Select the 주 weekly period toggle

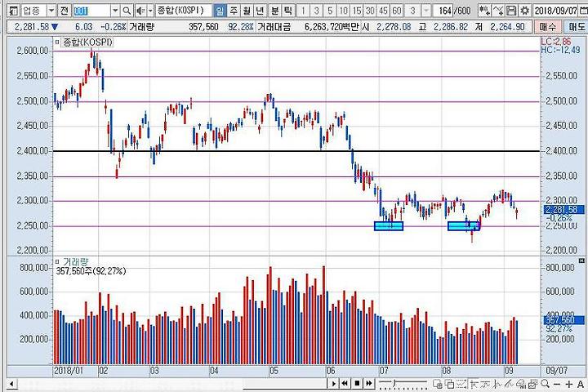(234, 11)
